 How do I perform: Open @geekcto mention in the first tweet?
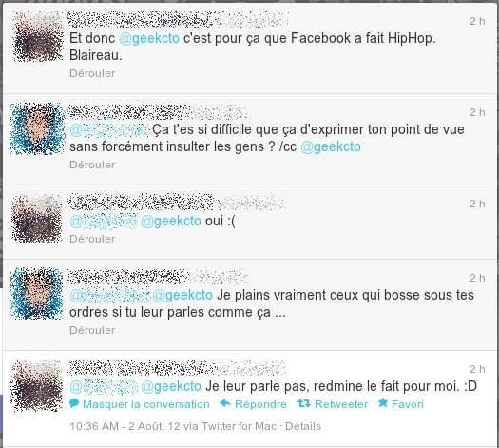[149, 39]
